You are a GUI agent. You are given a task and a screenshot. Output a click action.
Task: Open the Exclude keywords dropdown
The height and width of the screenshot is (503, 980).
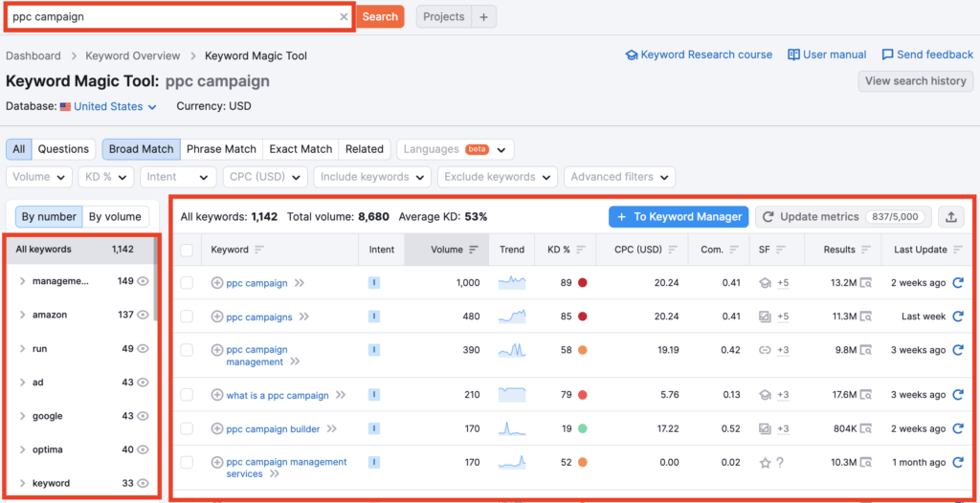(498, 177)
